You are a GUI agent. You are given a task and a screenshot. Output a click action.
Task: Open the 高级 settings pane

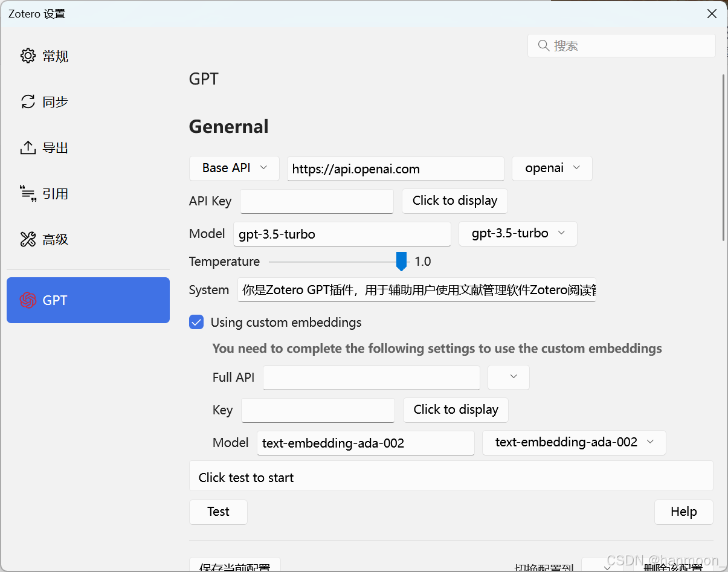point(88,239)
